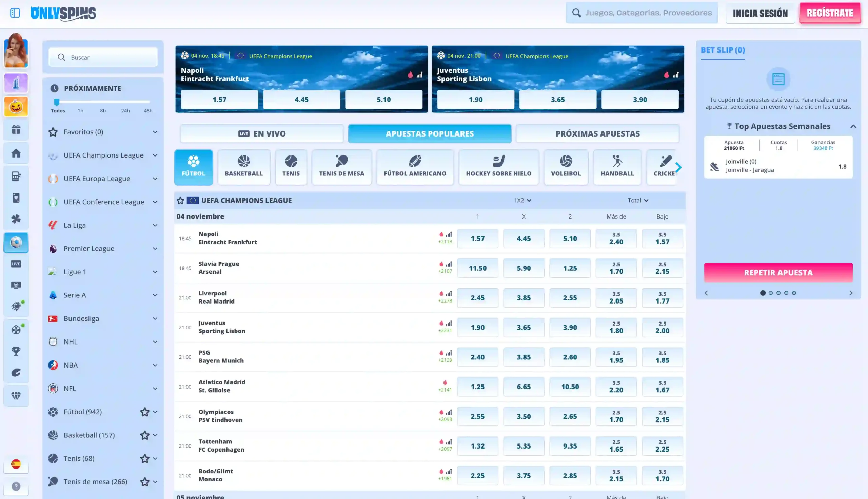This screenshot has width=868, height=499.
Task: Open the slot machines section
Action: [16, 176]
